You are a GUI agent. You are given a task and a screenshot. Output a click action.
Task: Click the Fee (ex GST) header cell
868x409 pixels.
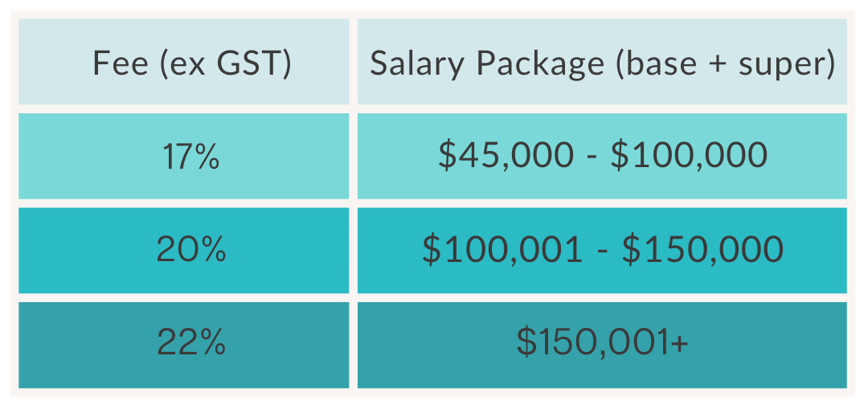(x=184, y=62)
